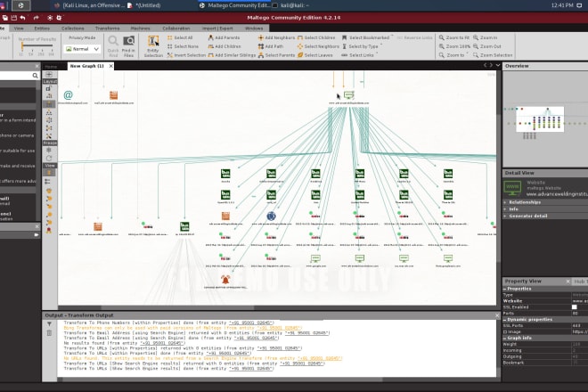Open the kali@kali terminal taskbar item
Screen dimensions: 588x392
point(290,5)
